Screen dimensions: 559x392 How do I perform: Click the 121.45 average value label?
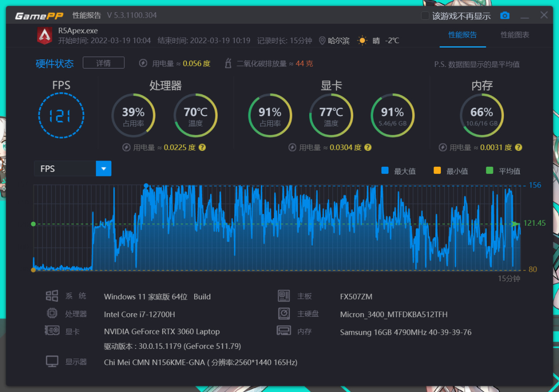point(534,223)
